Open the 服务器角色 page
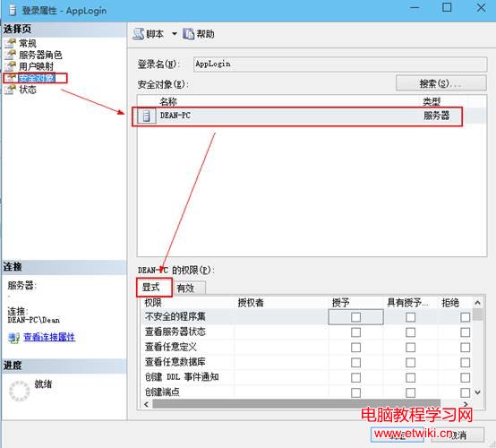 (40, 55)
